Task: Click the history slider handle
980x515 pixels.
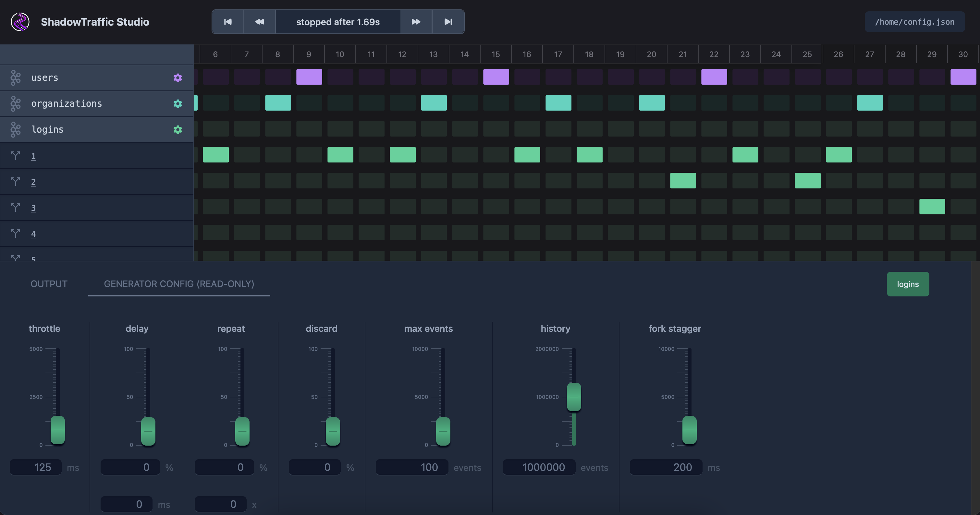Action: click(574, 397)
